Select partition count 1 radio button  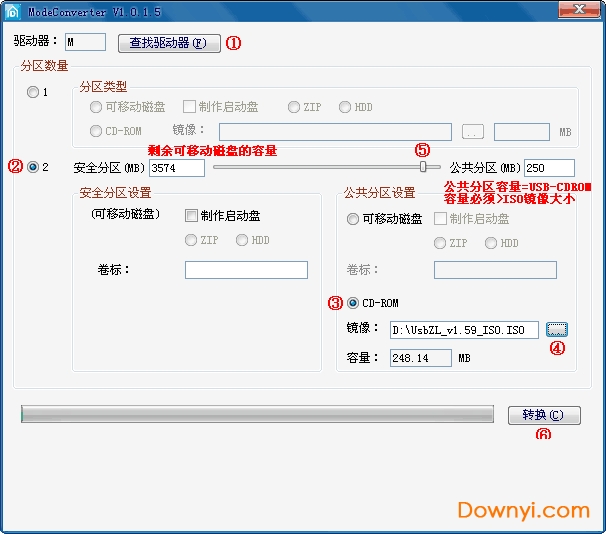[33, 92]
